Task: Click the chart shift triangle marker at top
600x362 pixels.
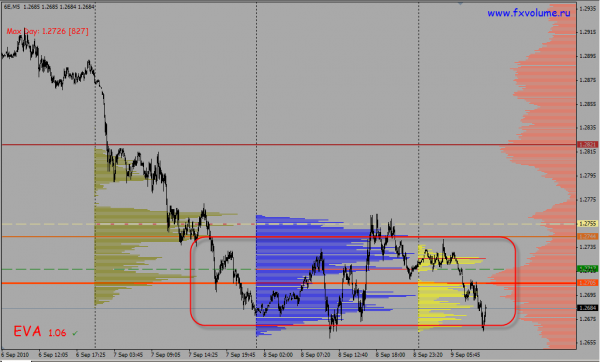Action: coord(460,3)
